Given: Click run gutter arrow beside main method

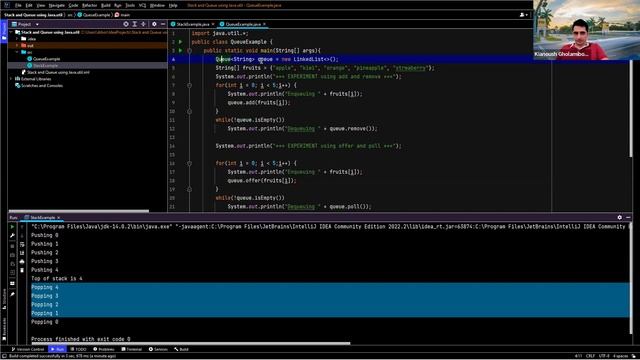Looking at the screenshot, I should 180,50.
